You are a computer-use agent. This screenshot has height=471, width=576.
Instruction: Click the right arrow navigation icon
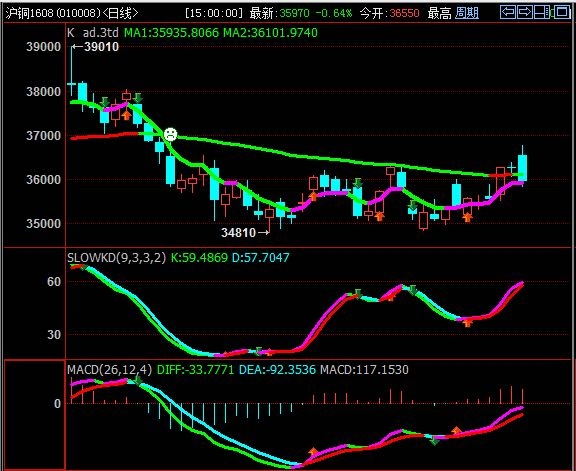[525, 13]
